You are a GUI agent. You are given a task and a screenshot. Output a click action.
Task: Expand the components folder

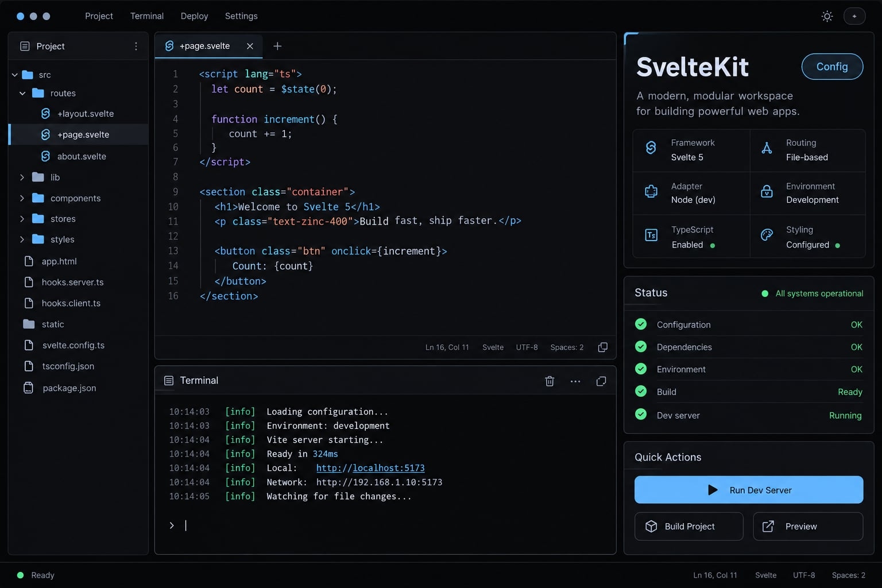(22, 198)
